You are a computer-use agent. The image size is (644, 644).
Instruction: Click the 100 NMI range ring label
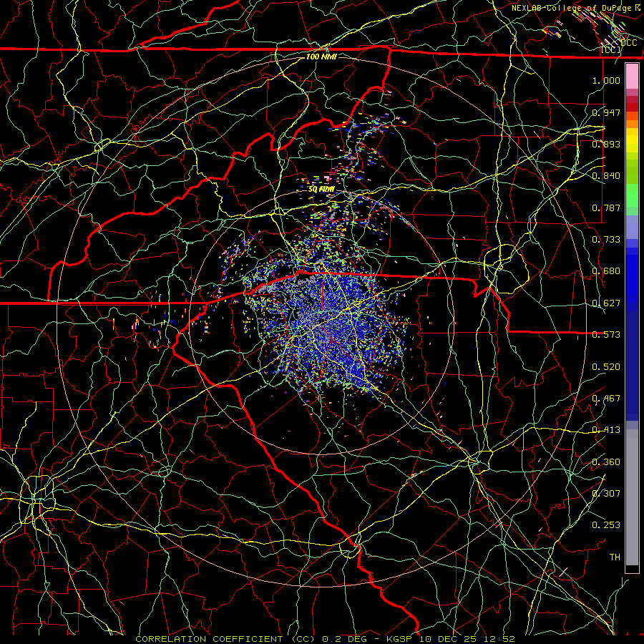tap(321, 57)
